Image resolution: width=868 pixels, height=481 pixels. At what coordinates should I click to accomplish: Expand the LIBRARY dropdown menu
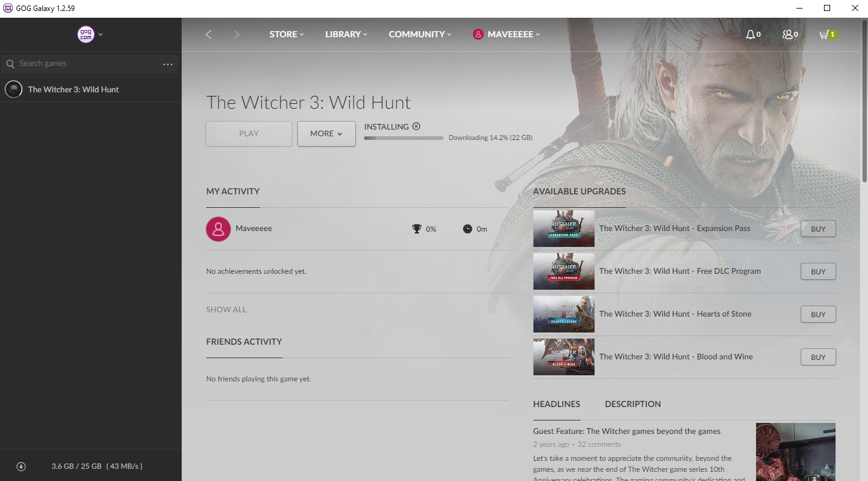click(346, 34)
